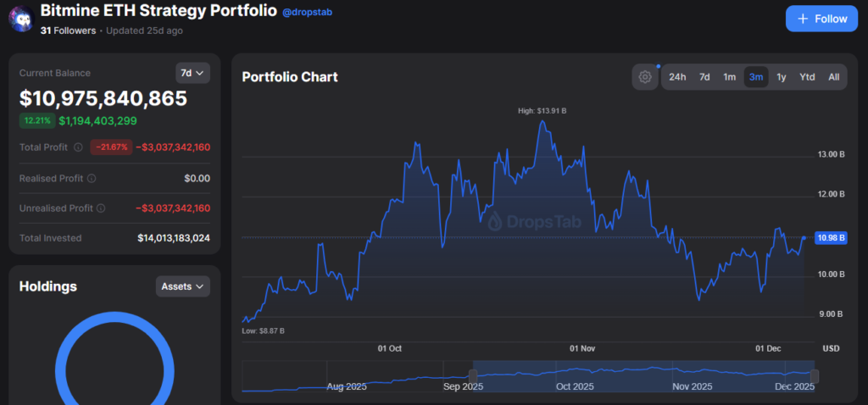Click the 31 Followers count

coord(68,31)
